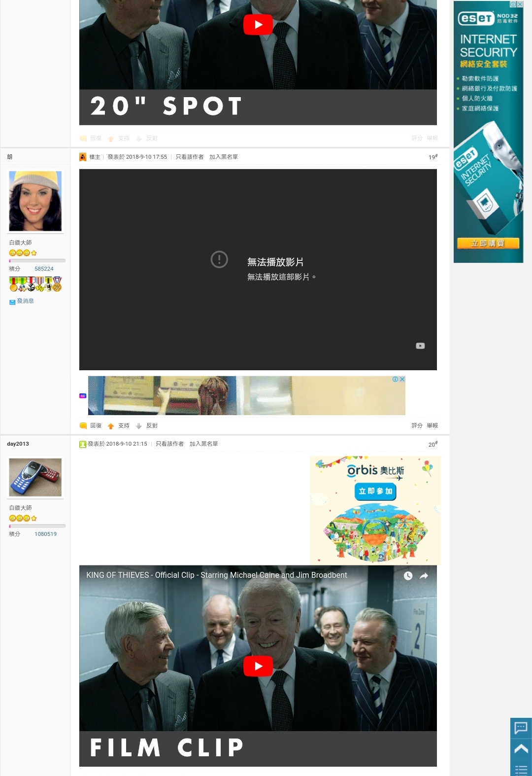
Task: Click 反對 oppose in top post footer
Action: (x=152, y=139)
